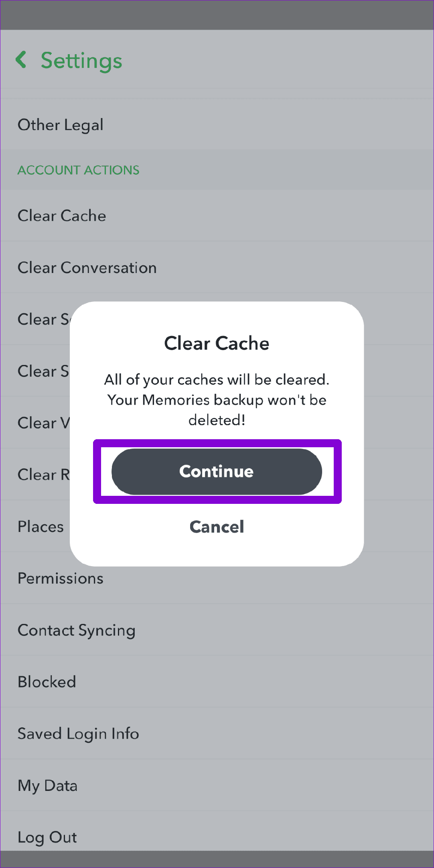Tap the dialog warning message text
This screenshot has width=434, height=868.
point(217,399)
